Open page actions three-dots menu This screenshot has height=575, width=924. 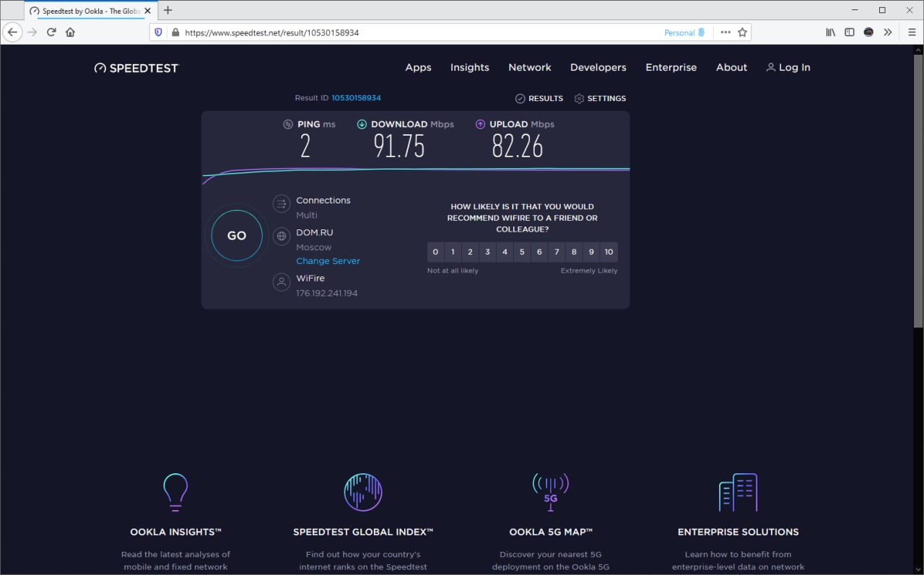point(725,32)
